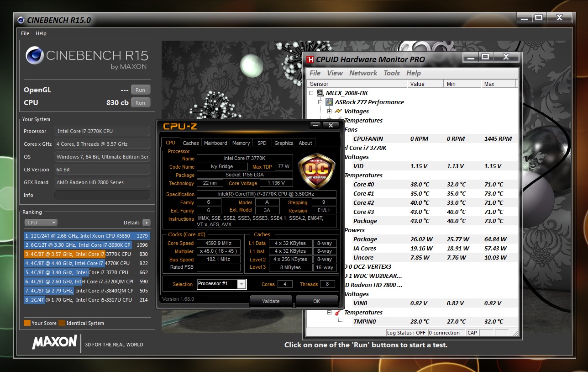
Task: Open the HWMonitor Network menu
Action: (x=363, y=73)
